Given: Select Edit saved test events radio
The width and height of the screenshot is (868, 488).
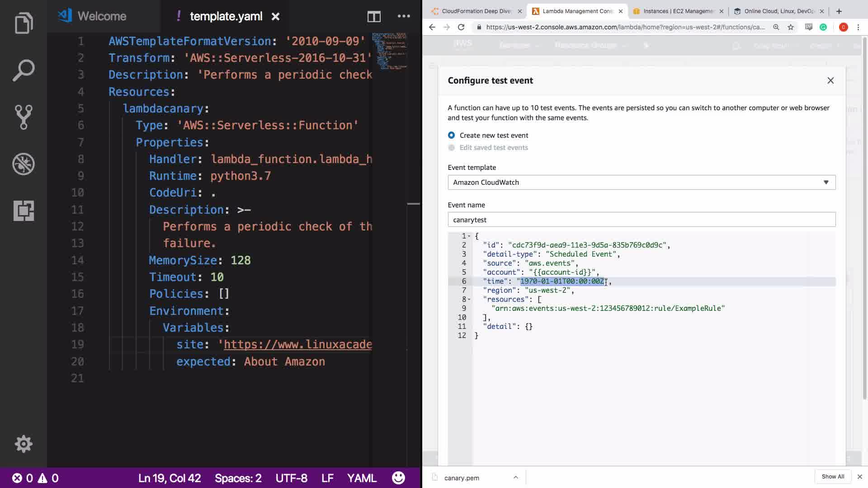Looking at the screenshot, I should pos(451,148).
